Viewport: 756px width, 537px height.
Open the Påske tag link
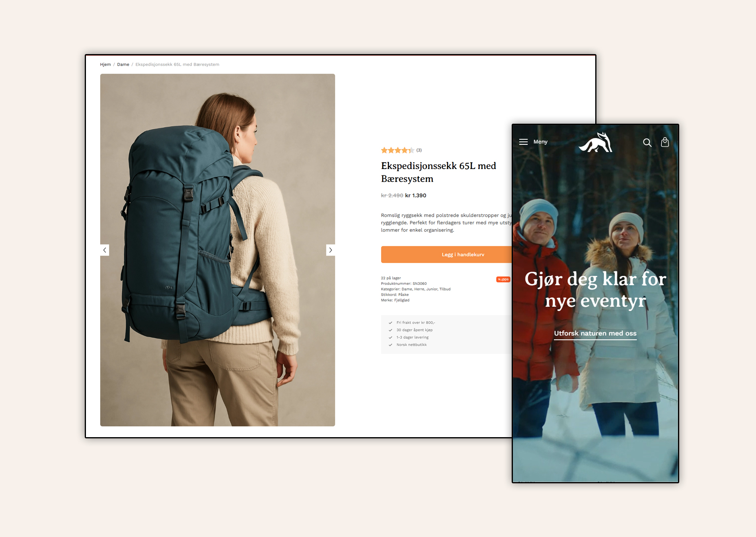[403, 295]
